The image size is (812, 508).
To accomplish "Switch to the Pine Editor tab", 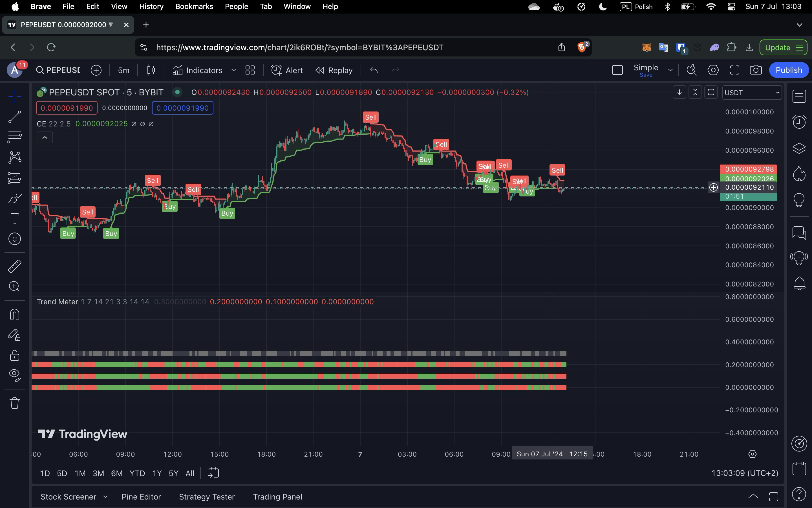I will (x=141, y=497).
